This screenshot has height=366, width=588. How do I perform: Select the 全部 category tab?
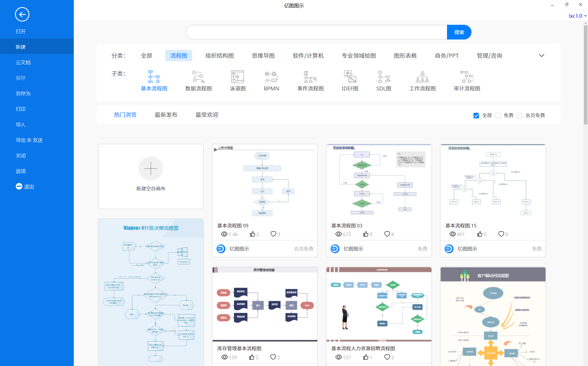click(146, 56)
